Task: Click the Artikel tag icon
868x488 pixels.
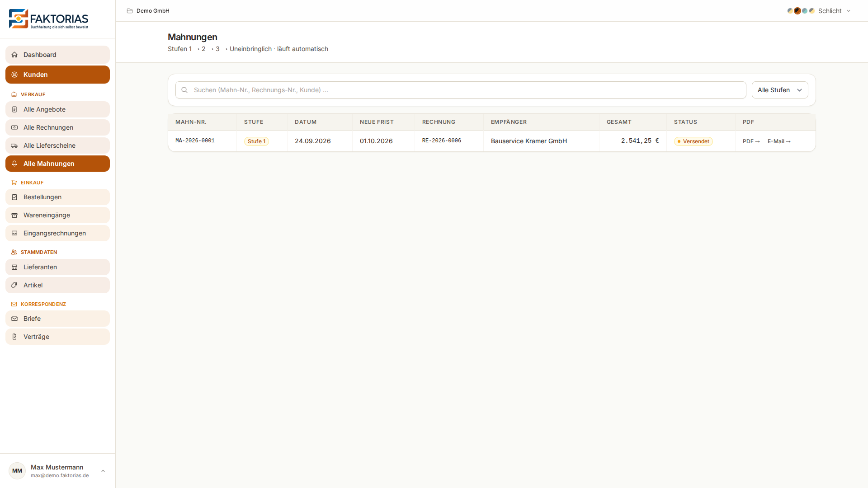Action: (x=14, y=285)
